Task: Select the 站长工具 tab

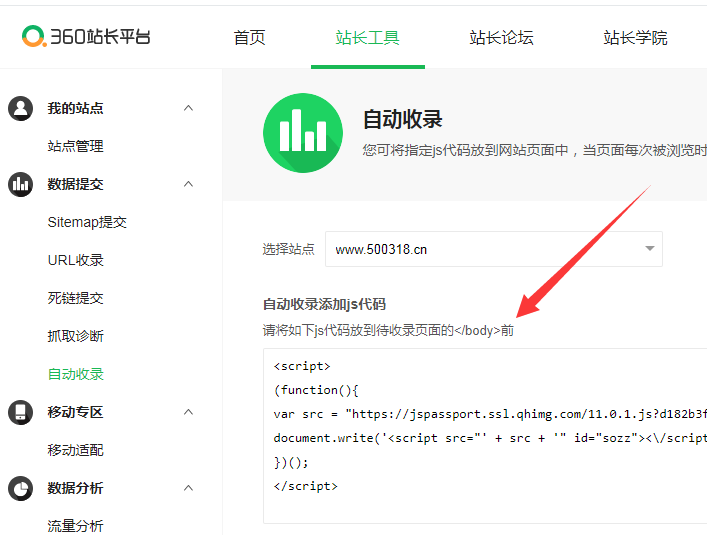Action: pyautogui.click(x=367, y=37)
